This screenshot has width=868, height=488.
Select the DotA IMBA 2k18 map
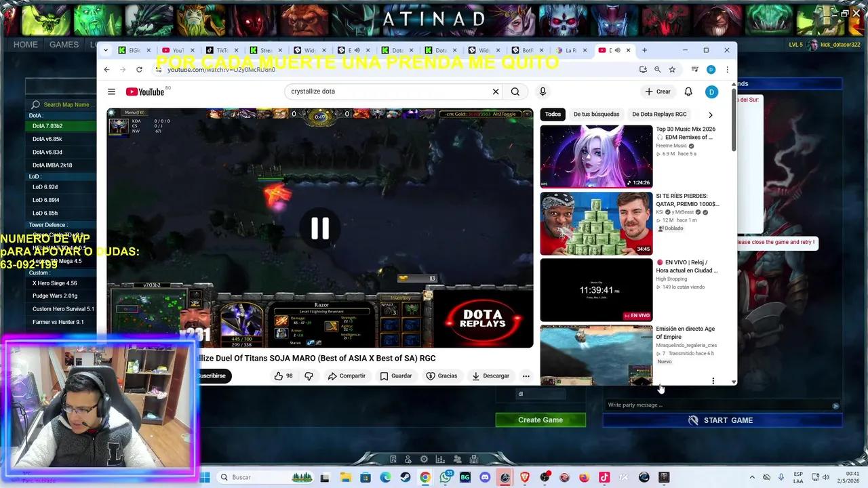(61, 165)
